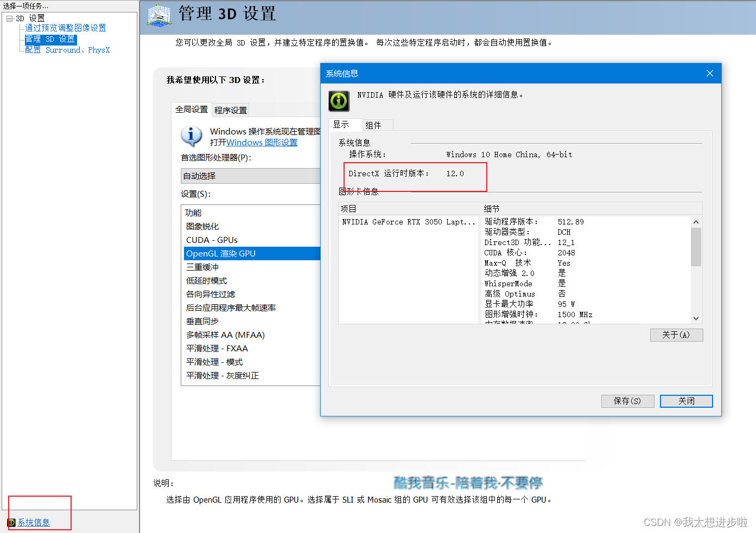The height and width of the screenshot is (533, 756).
Task: Click the 驱动器类型 DCH row
Action: 586,232
